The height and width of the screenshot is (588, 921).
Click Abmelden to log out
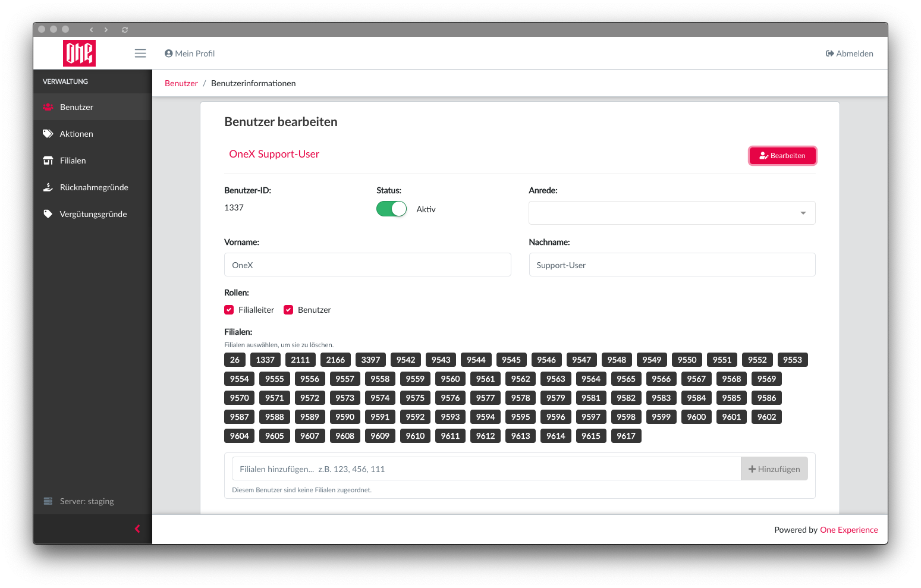point(850,54)
